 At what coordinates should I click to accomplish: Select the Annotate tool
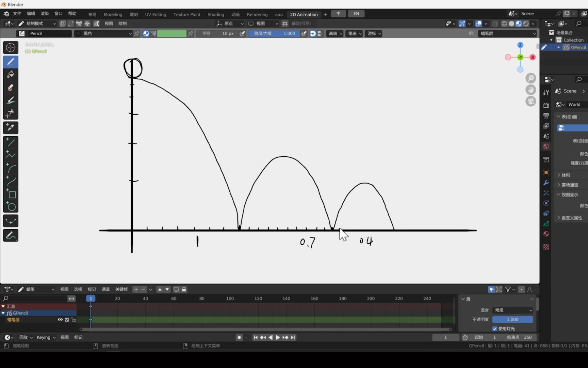point(11,235)
